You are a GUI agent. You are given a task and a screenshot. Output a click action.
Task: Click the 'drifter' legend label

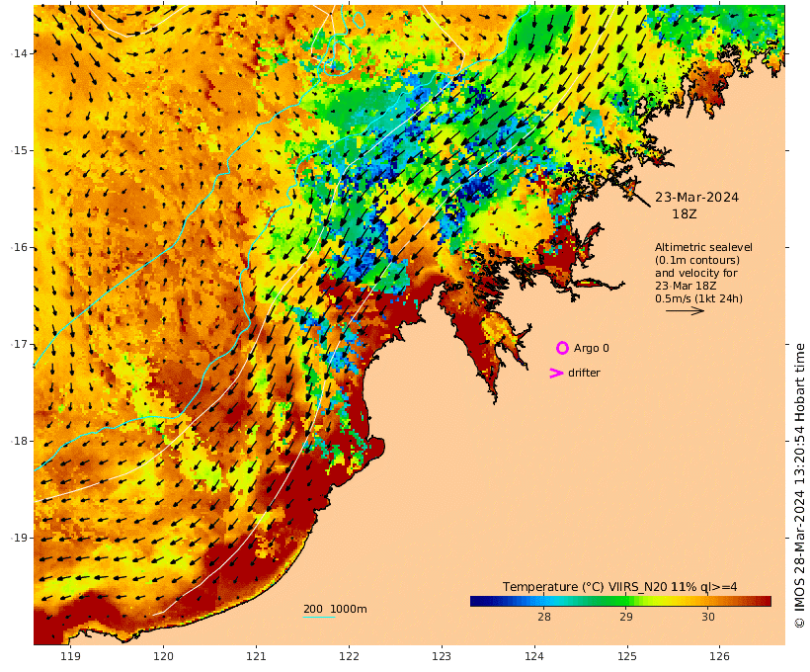[x=584, y=373]
